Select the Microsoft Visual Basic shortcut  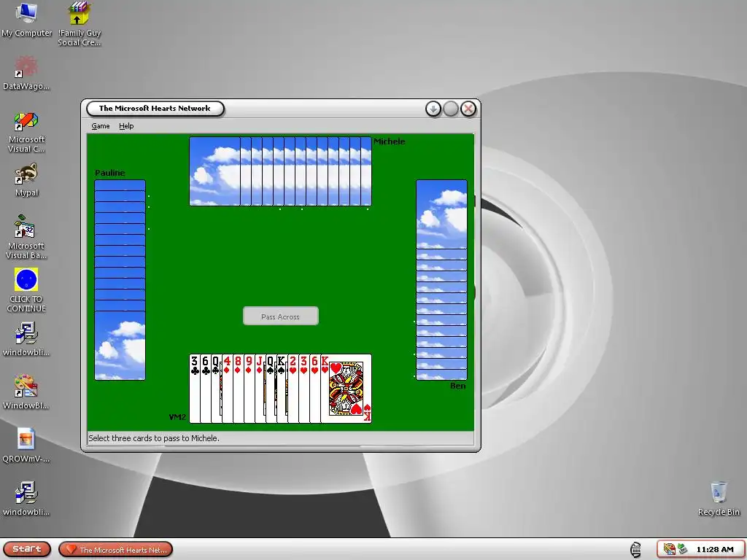click(26, 237)
